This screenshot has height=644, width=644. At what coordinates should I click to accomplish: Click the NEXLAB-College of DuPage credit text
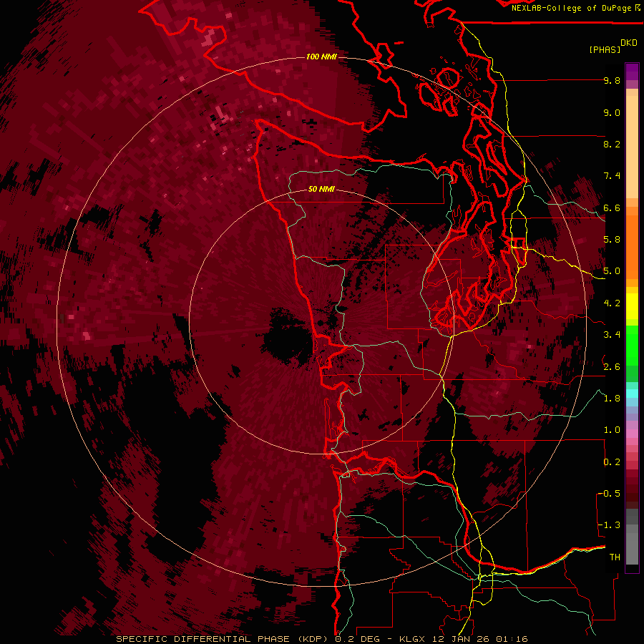(x=571, y=8)
